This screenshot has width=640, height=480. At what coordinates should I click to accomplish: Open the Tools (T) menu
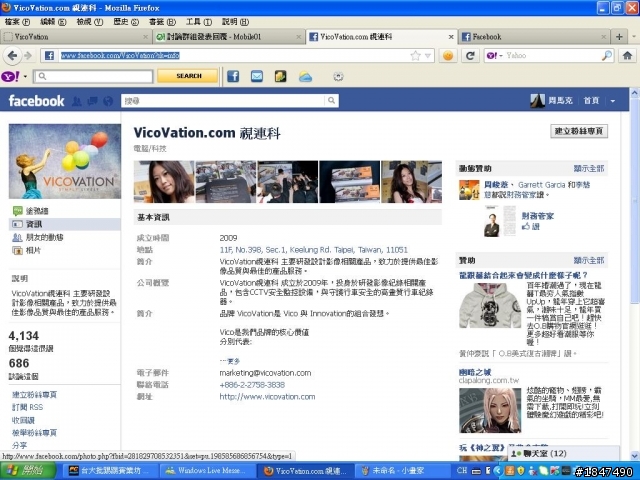199,22
